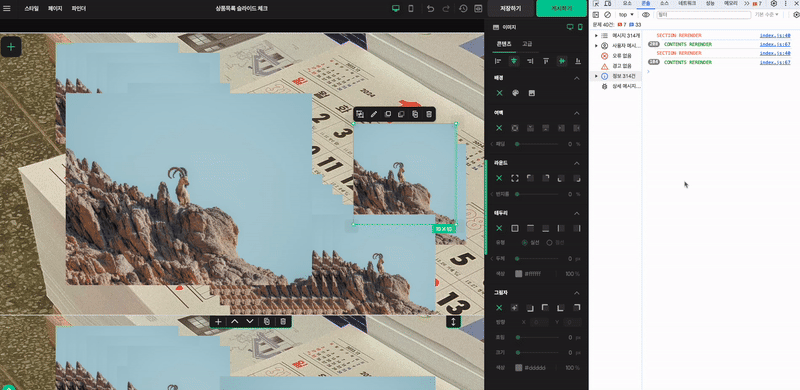The width and height of the screenshot is (800, 390).
Task: Align element to bottom
Action: (x=578, y=61)
